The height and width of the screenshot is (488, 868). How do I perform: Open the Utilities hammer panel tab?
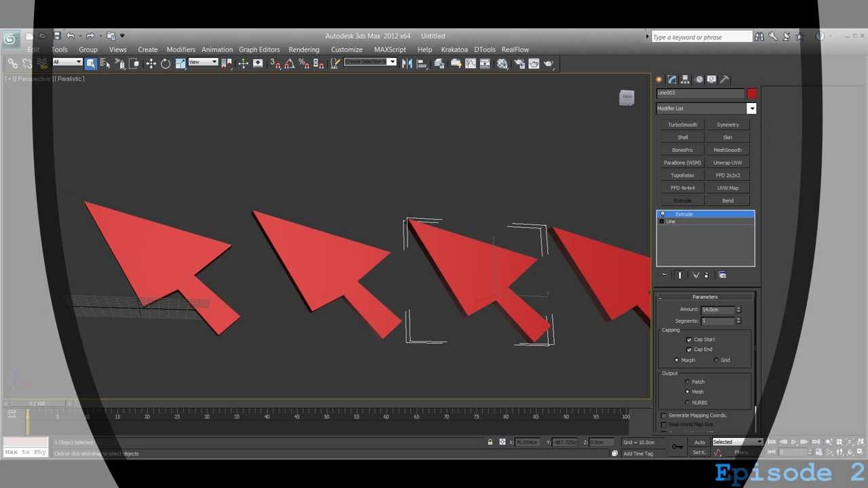coord(724,79)
